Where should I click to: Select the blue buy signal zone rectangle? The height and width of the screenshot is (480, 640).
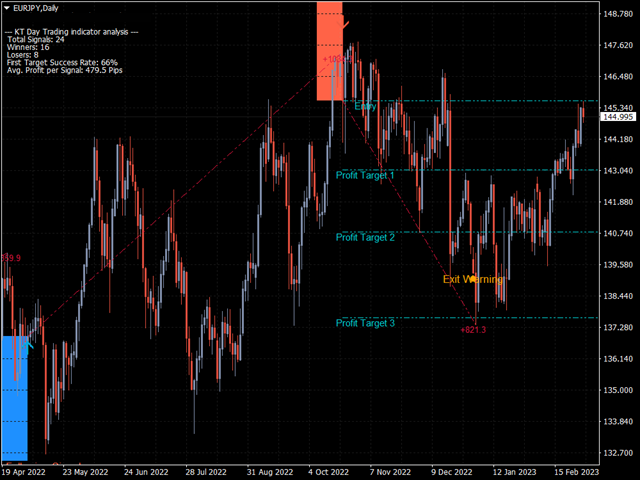(x=15, y=398)
